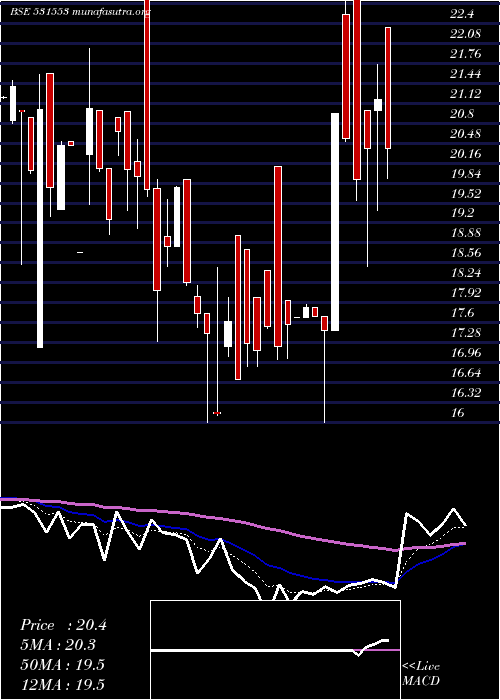Select the 5MA : 20.3 value

click(58, 645)
